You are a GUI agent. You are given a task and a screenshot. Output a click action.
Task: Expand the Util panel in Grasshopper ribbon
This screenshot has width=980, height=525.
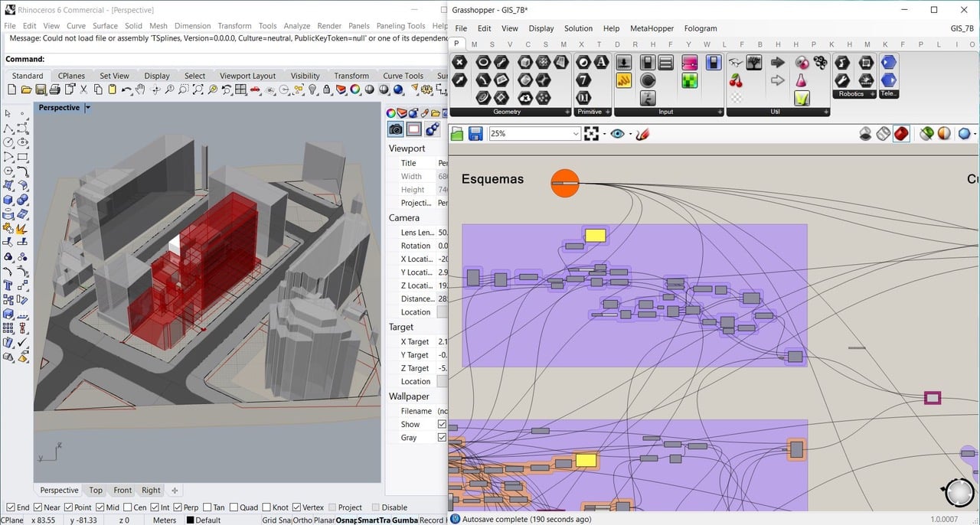pyautogui.click(x=825, y=112)
